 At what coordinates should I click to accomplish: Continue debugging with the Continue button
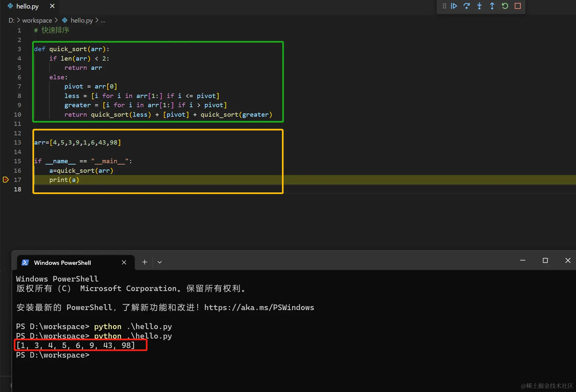coord(454,6)
